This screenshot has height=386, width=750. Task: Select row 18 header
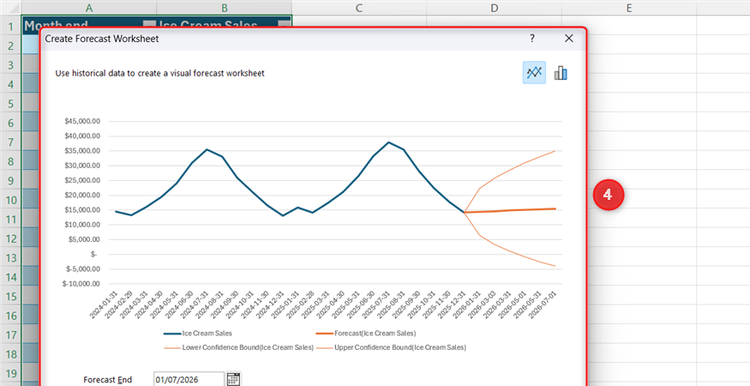[10, 353]
